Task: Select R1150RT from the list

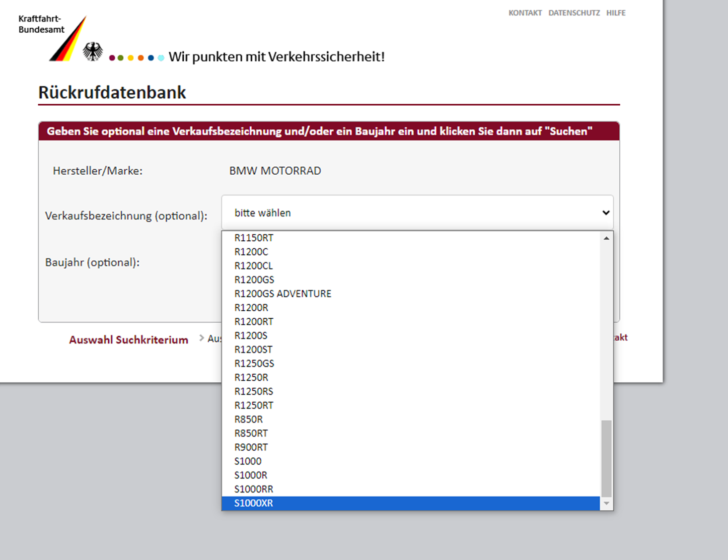Action: click(411, 238)
